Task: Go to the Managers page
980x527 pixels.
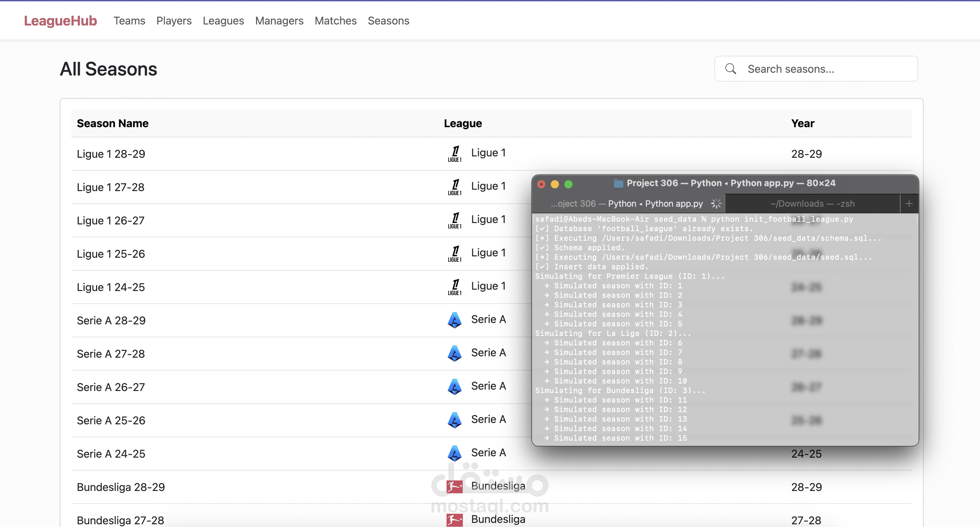Action: [x=279, y=20]
